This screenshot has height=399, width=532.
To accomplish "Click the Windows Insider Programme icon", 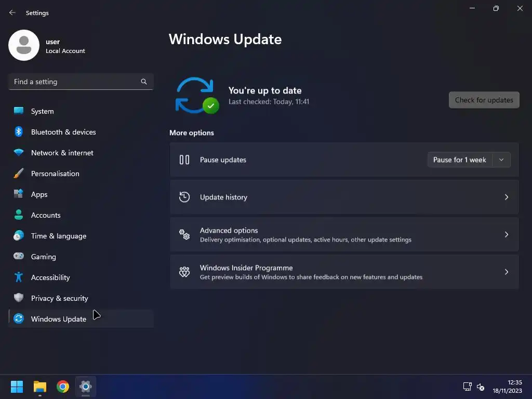I will coord(184,271).
